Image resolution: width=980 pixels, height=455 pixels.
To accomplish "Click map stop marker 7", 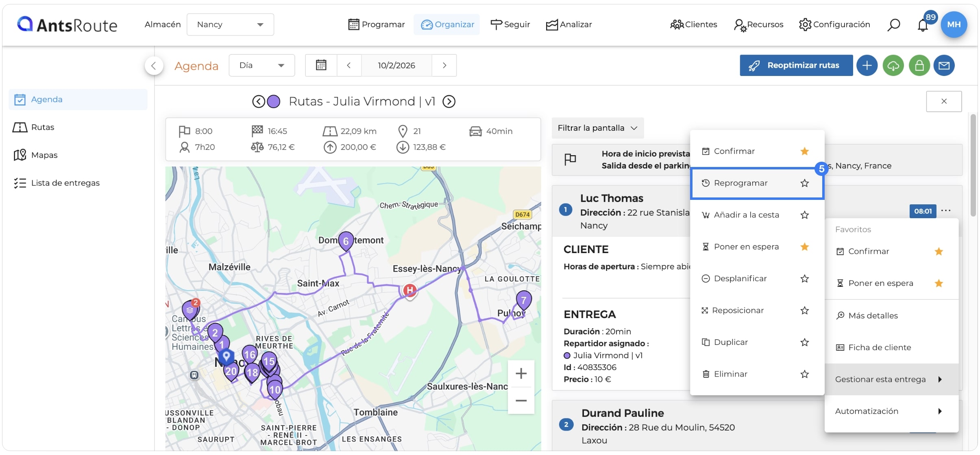I will click(524, 301).
